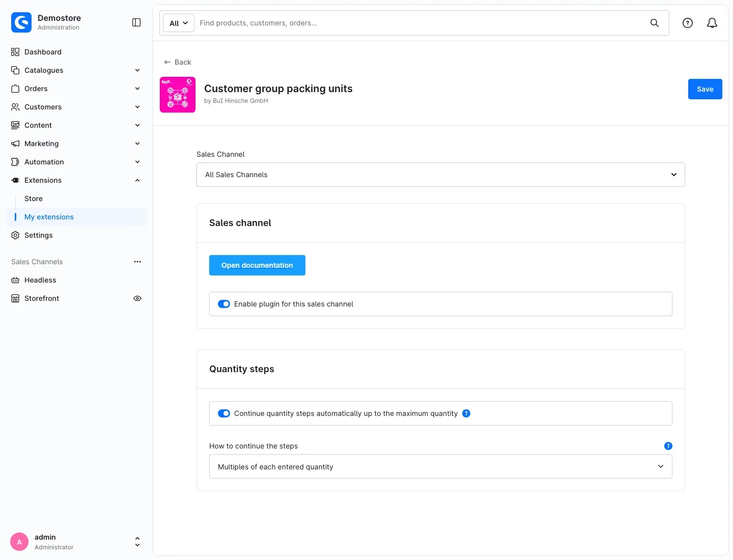
Task: Click the admin avatar icon
Action: (19, 542)
